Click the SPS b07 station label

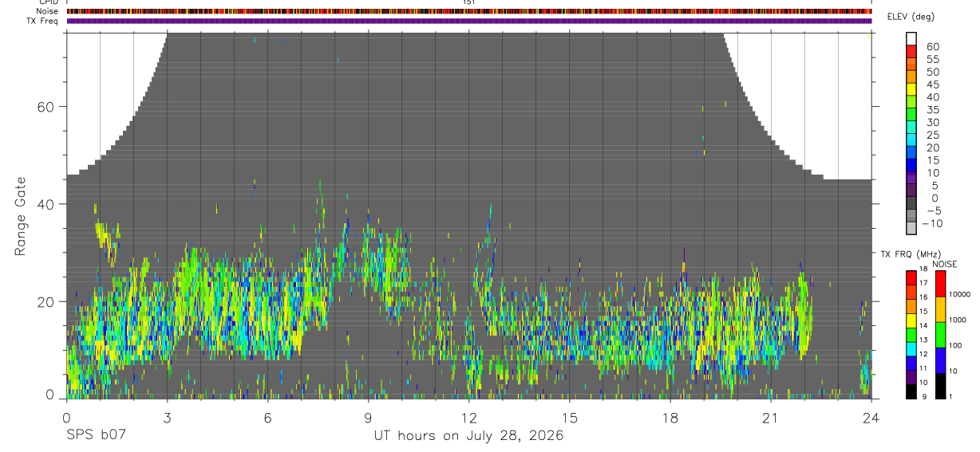click(96, 435)
